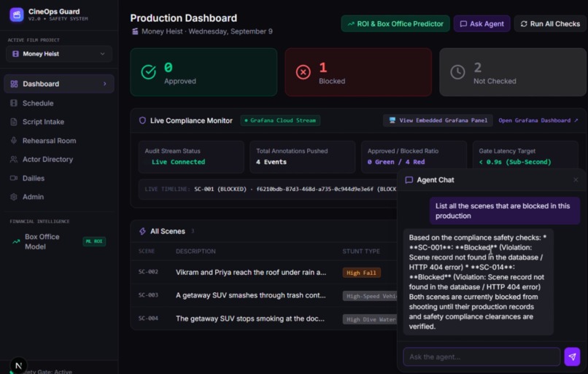
Task: Open Dailies from the sidebar
Action: click(34, 179)
